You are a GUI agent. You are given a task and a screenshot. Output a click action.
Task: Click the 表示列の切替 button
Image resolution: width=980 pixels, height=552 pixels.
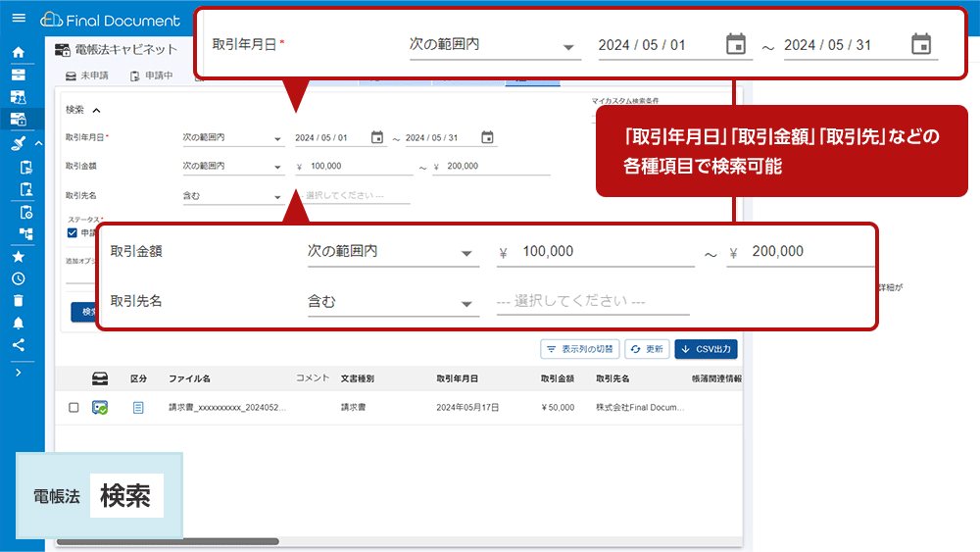(580, 349)
